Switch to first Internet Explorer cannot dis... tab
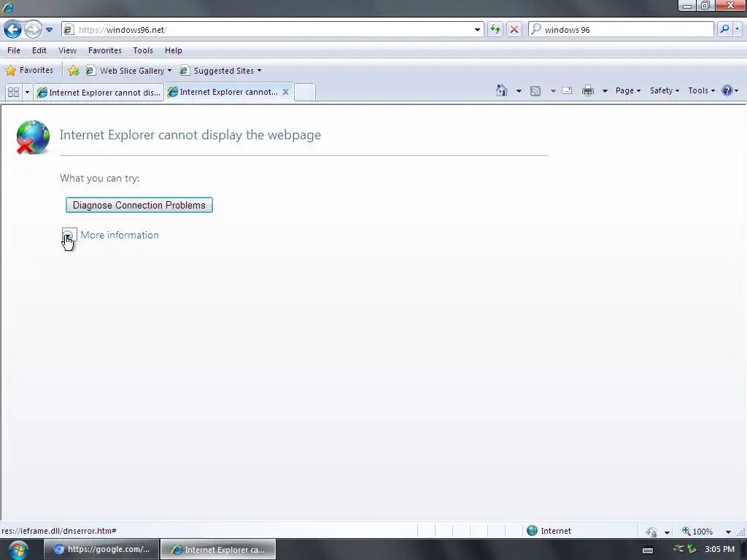This screenshot has width=747, height=560. [98, 93]
